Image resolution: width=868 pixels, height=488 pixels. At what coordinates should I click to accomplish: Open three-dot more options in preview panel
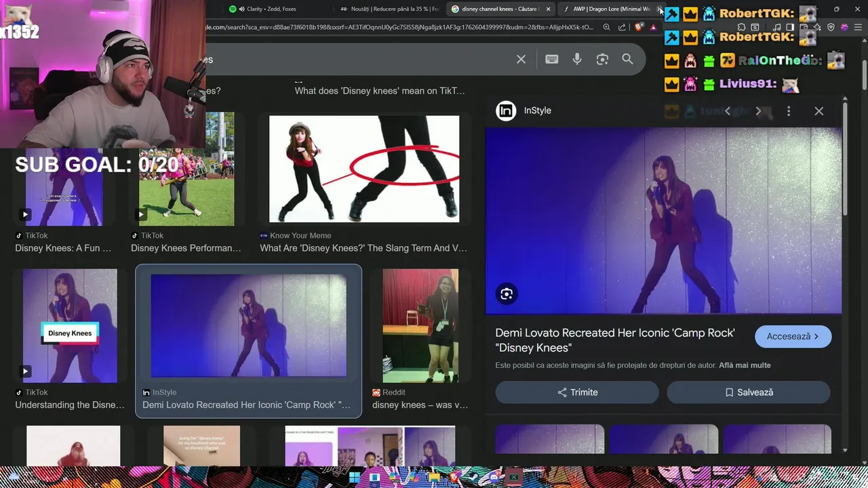789,111
